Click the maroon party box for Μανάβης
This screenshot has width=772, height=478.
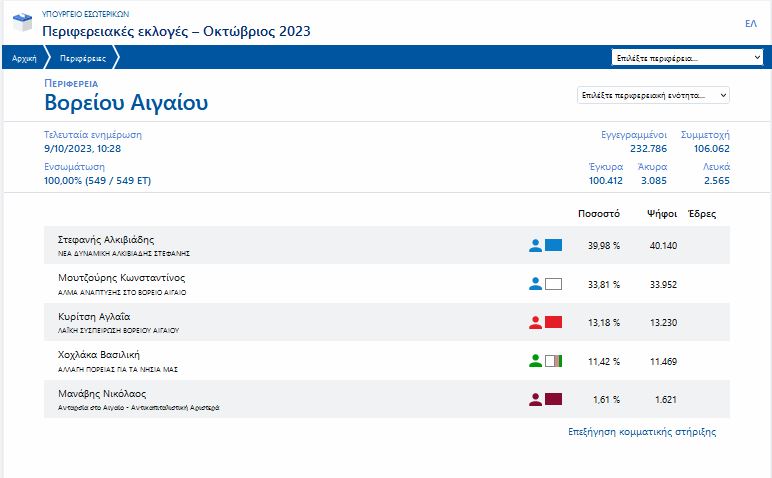point(554,399)
